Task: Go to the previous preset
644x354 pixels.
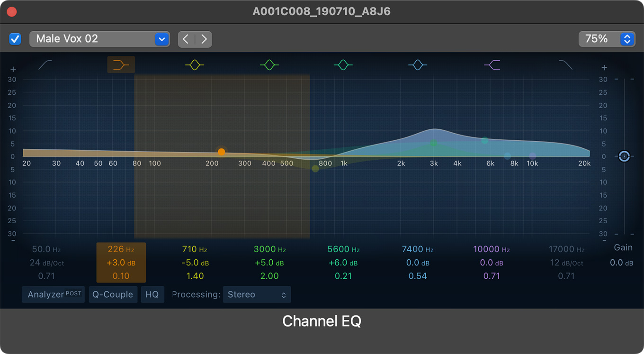Action: 186,39
